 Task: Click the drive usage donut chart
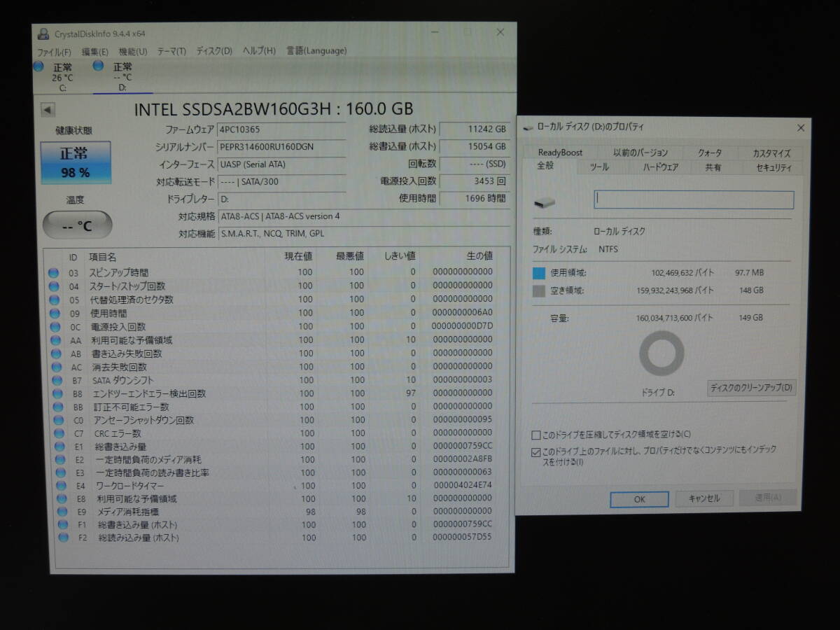pyautogui.click(x=661, y=353)
